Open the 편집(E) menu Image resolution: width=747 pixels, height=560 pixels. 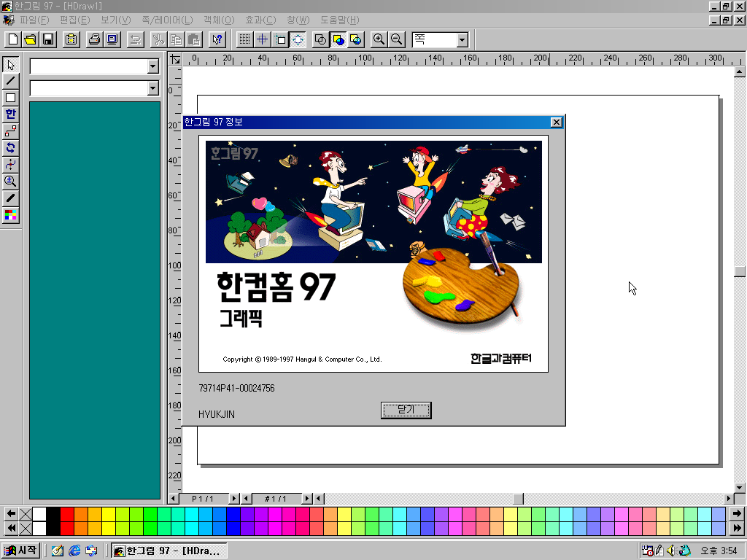click(x=75, y=20)
